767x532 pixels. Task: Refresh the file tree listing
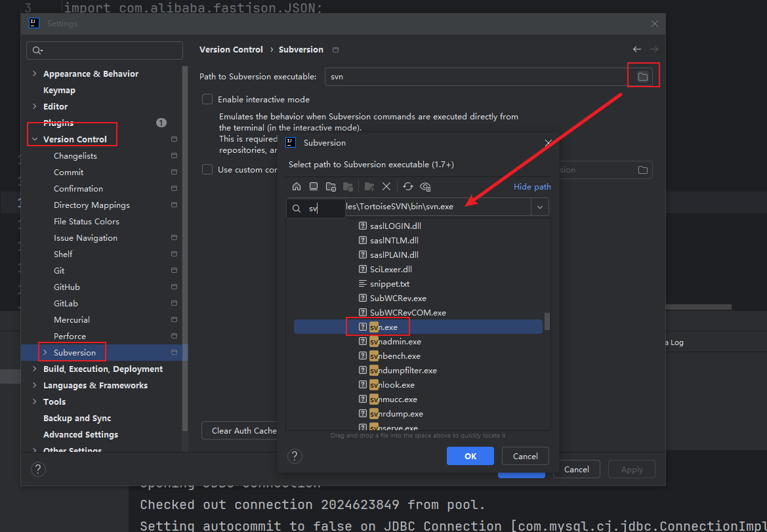408,186
